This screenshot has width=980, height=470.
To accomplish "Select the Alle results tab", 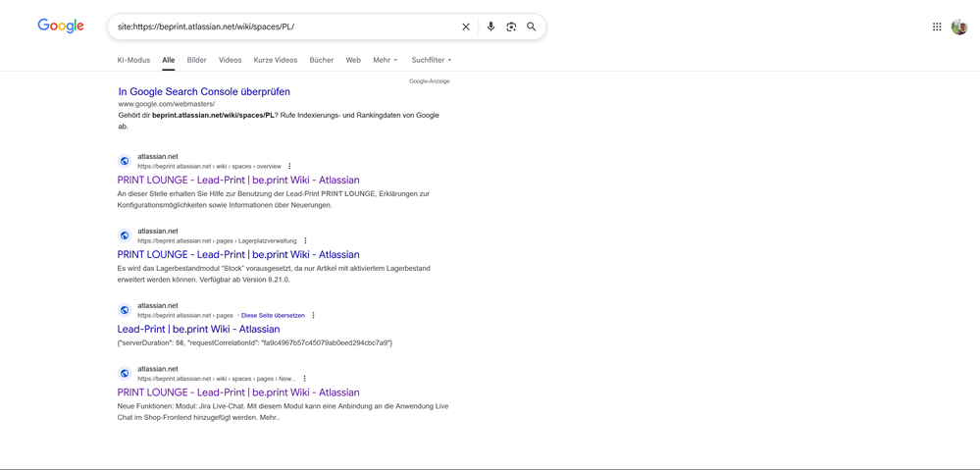I will 168,60.
